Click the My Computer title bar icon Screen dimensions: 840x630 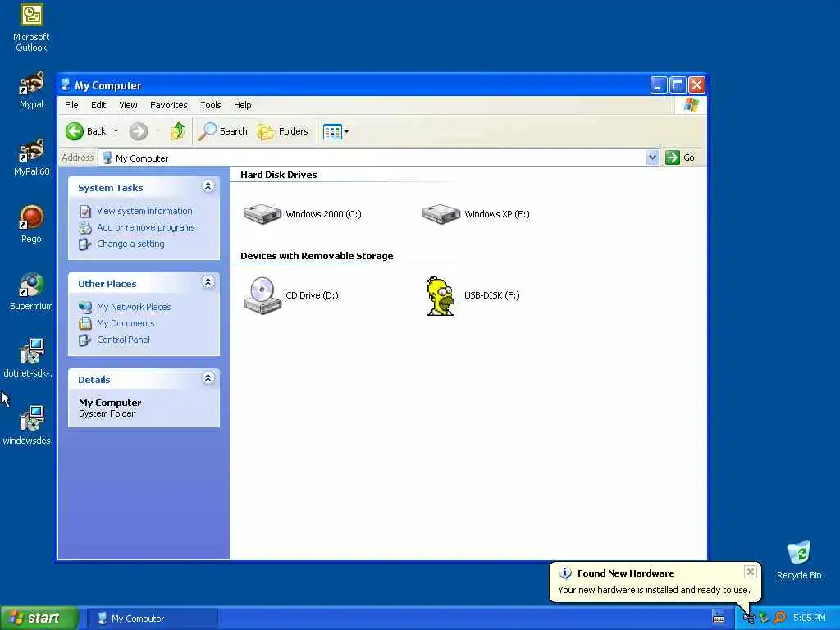[x=66, y=85]
